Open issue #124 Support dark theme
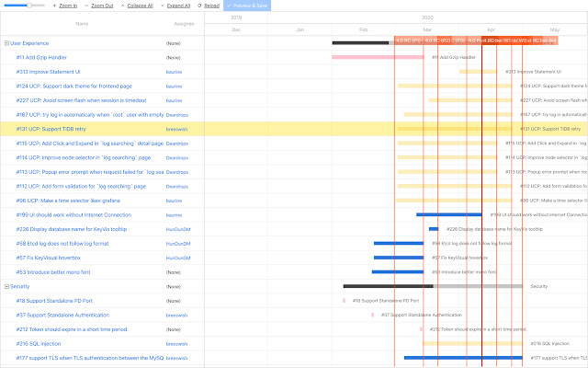Viewport: 588px width, 368px height. (73, 86)
